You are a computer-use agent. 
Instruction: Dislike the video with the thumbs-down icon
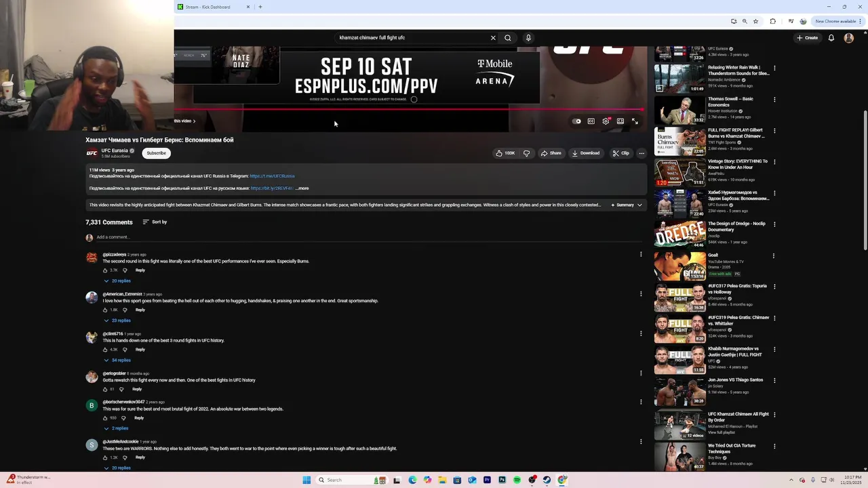pos(526,153)
